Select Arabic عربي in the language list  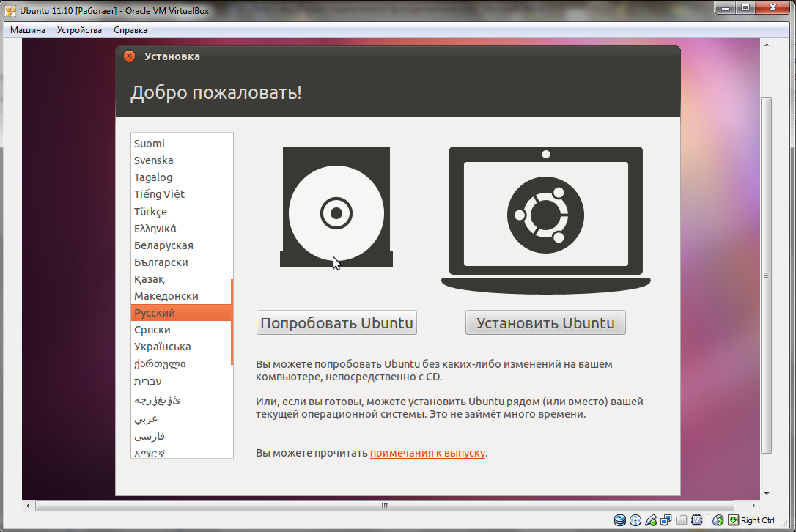click(x=181, y=419)
